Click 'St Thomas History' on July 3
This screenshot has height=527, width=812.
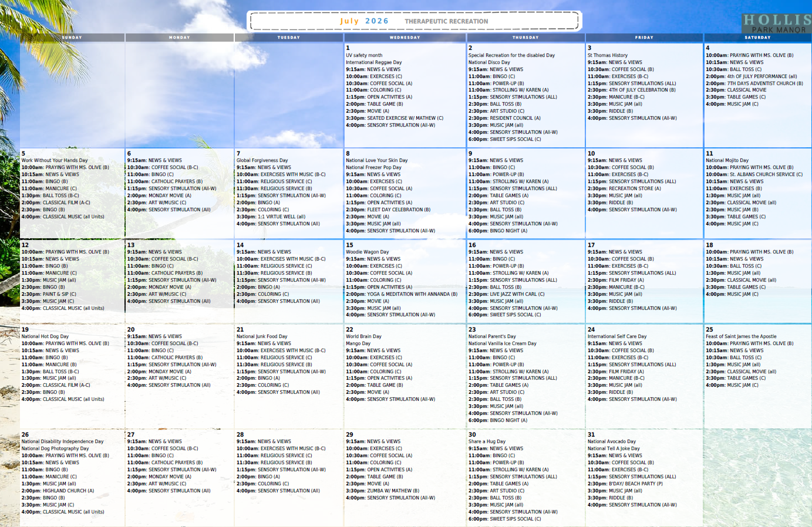pyautogui.click(x=608, y=55)
